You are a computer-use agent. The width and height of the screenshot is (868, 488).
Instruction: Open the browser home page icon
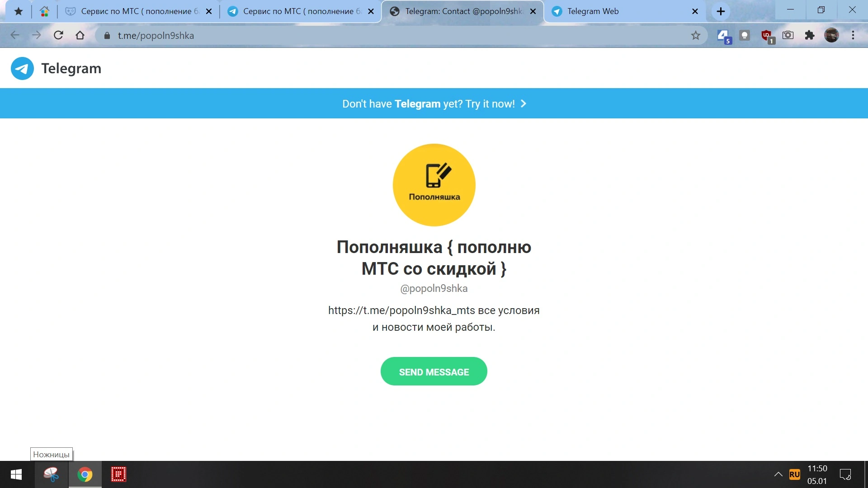[x=80, y=35]
